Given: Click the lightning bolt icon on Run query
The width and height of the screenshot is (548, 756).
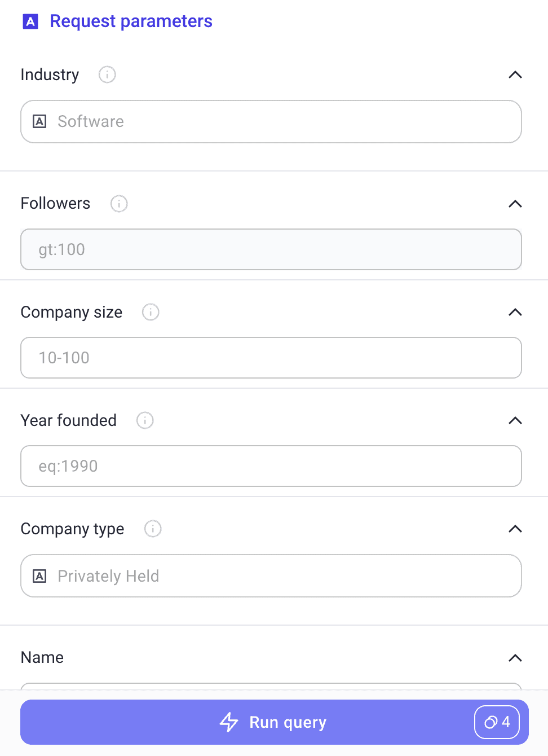Looking at the screenshot, I should coord(229,722).
